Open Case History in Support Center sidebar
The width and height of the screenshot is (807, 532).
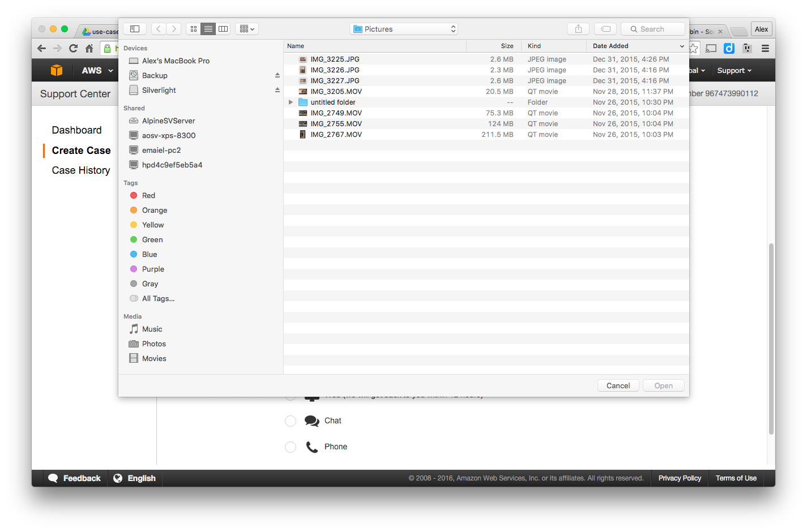click(x=81, y=170)
